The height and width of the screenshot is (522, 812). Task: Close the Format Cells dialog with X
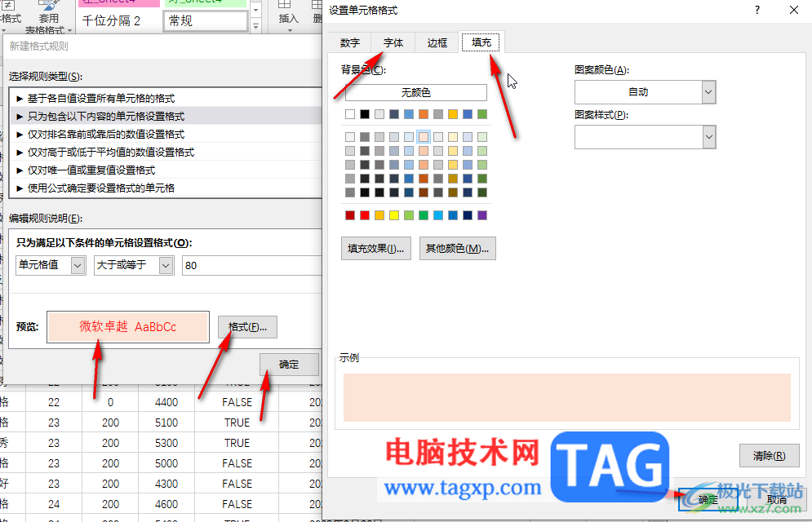coord(794,10)
